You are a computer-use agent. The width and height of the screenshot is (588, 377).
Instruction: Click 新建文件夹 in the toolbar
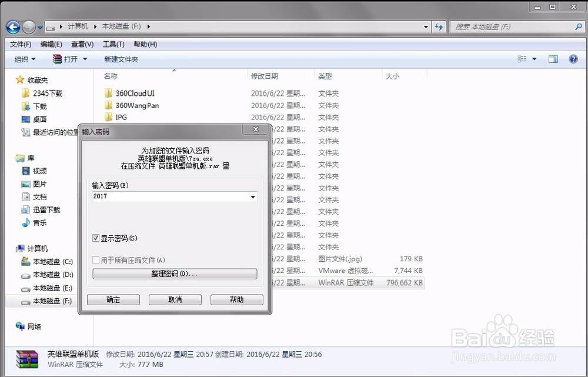tap(121, 59)
